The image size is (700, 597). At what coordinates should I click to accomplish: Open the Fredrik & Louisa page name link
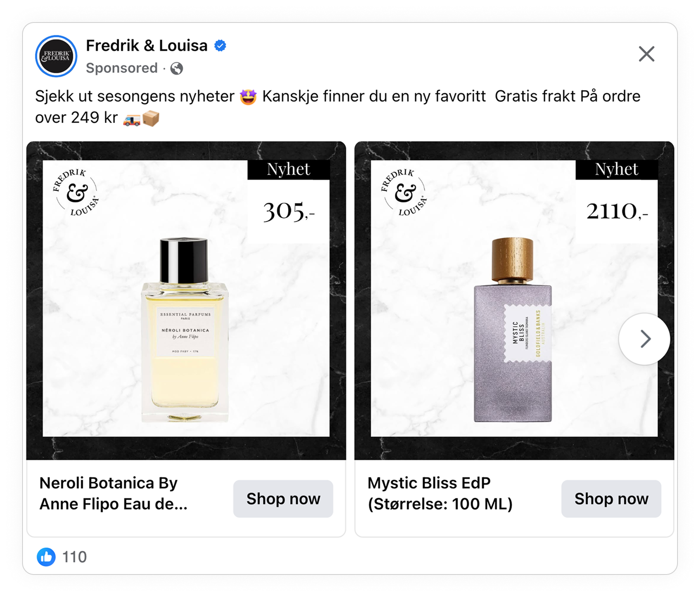click(147, 46)
